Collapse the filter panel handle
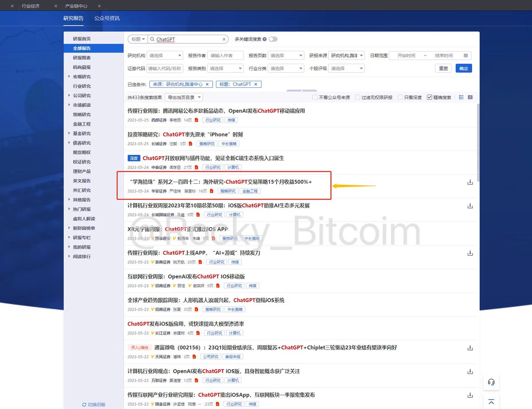 301,90
